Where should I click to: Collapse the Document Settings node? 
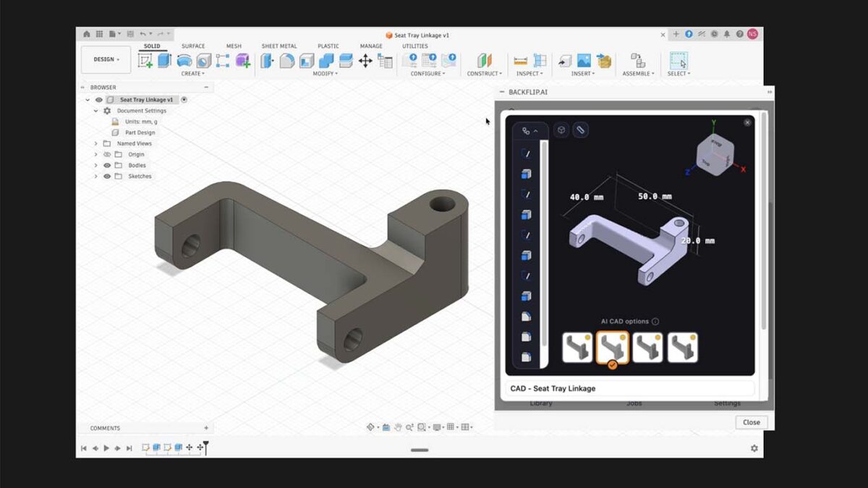95,111
